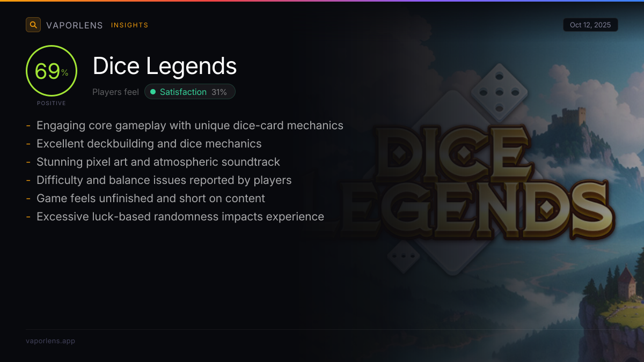This screenshot has height=362, width=644.
Task: Click the five-pip dice icon above logo
Action: coord(499,92)
